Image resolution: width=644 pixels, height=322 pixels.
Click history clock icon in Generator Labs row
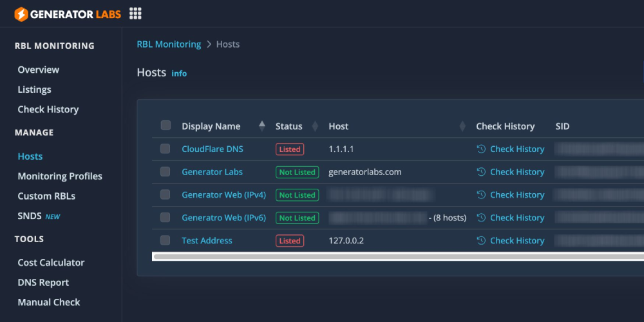[x=481, y=172]
